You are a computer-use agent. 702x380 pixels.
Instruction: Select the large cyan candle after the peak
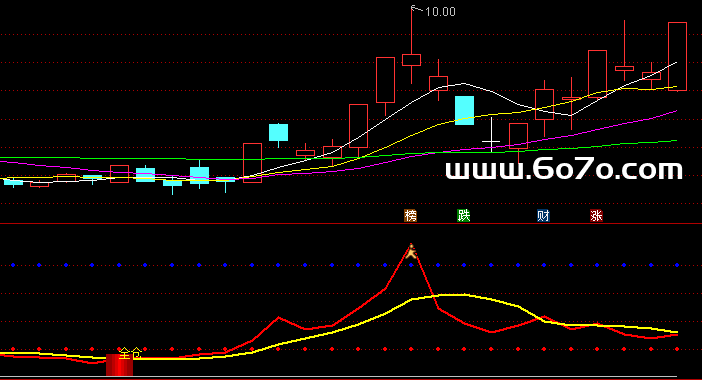click(464, 110)
